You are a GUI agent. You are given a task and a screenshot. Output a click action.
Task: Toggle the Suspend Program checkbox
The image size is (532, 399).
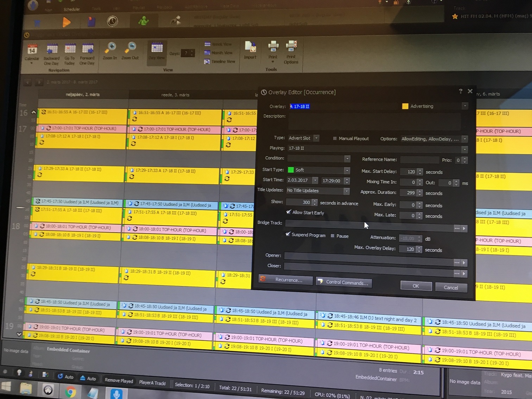pyautogui.click(x=287, y=234)
